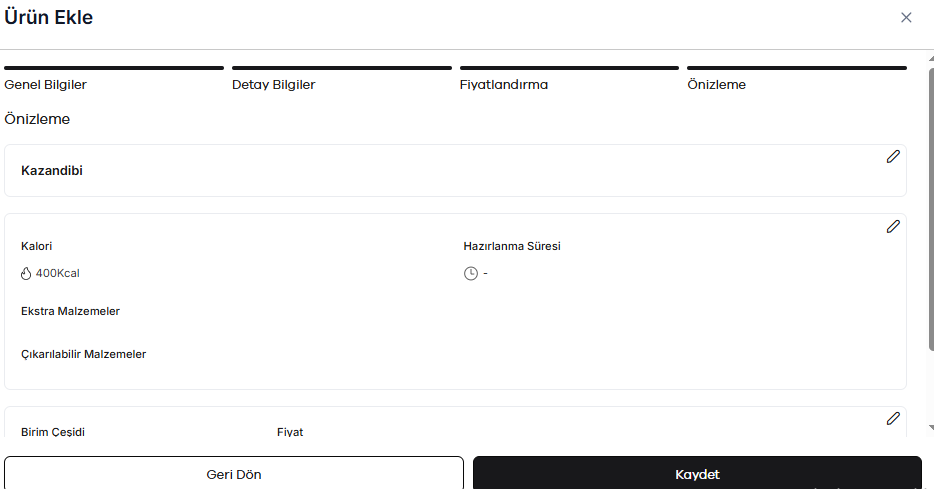
Task: Click the Ekstra Malzemeler label
Action: point(70,311)
